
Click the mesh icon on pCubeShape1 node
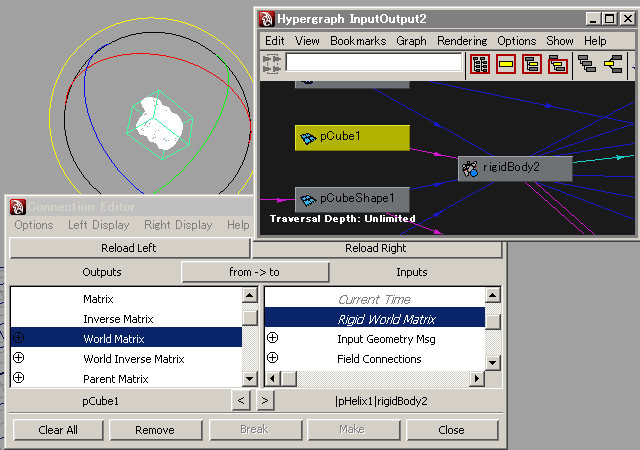pos(308,200)
